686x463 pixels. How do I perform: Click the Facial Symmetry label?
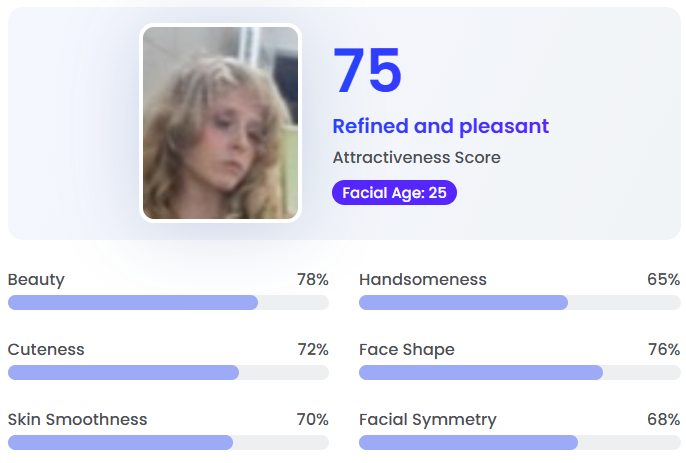coord(428,420)
